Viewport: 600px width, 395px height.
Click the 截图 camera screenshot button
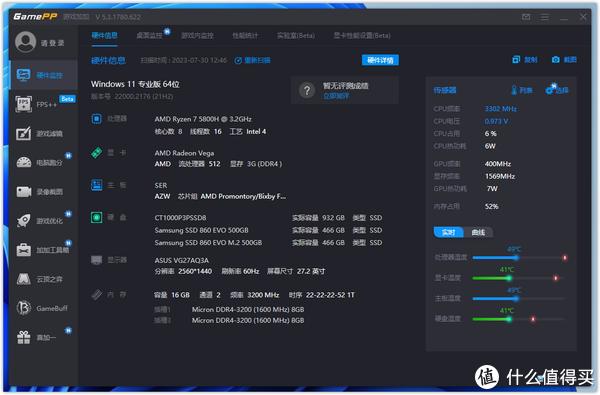click(x=564, y=59)
